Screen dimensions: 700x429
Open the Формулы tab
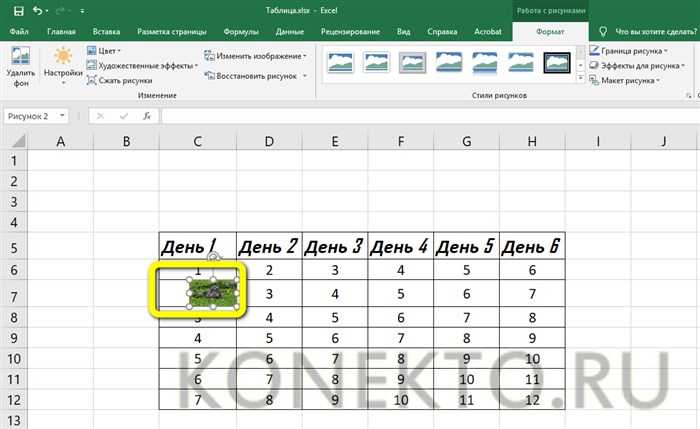(241, 32)
